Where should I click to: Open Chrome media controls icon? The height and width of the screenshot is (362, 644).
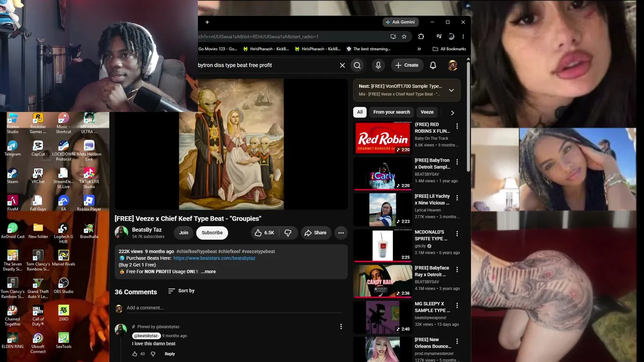click(439, 36)
